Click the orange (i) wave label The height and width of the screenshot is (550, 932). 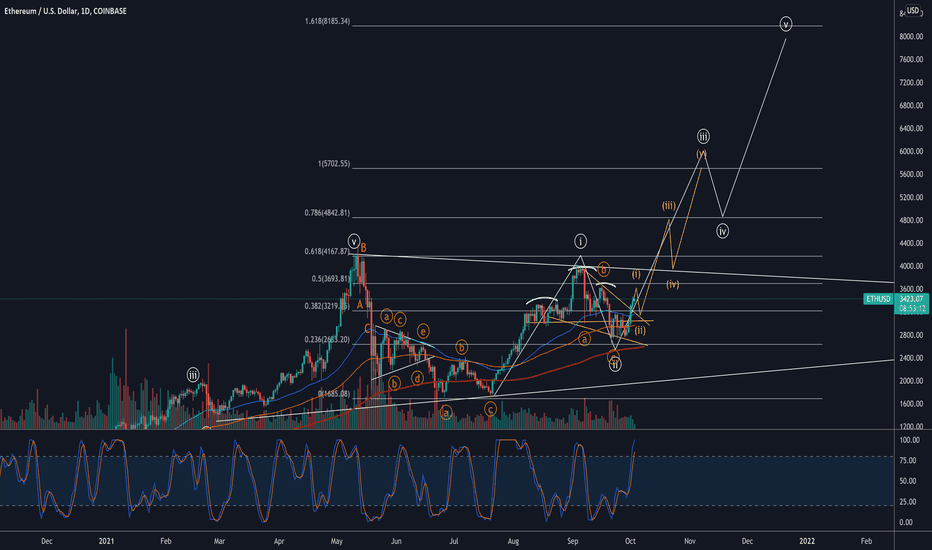(x=636, y=274)
